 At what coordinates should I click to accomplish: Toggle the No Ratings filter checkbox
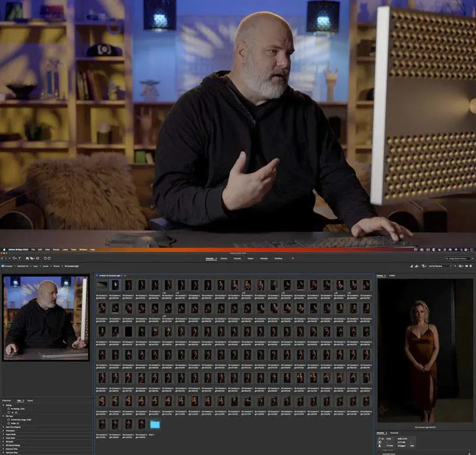pyautogui.click(x=8, y=408)
